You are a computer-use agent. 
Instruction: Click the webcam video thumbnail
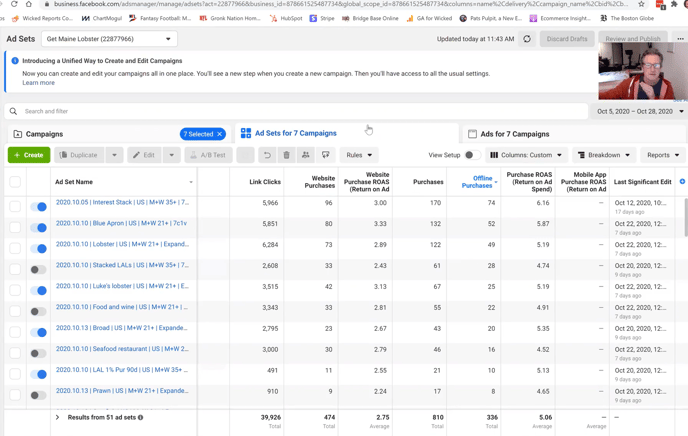point(643,71)
